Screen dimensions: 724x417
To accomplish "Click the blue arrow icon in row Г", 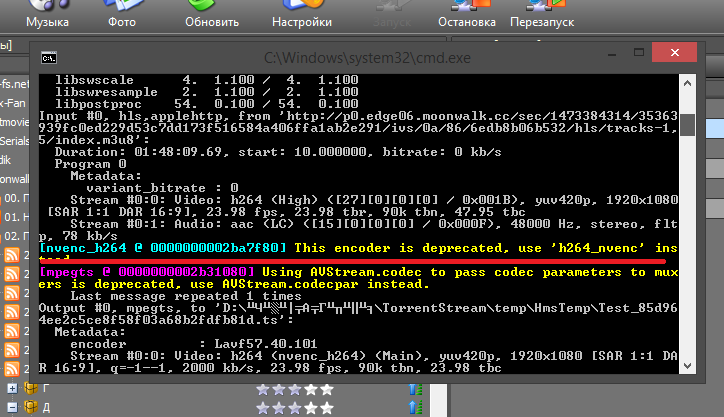I will pos(415,388).
